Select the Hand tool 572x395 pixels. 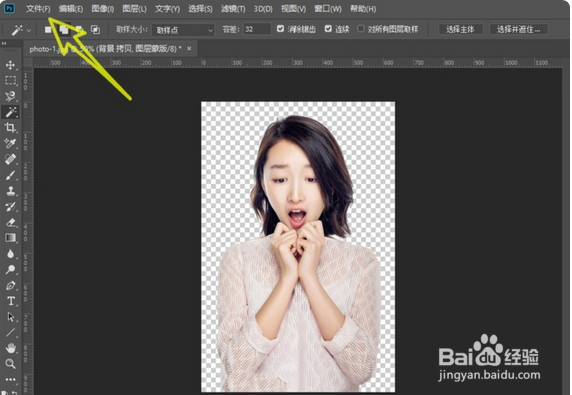tap(10, 348)
